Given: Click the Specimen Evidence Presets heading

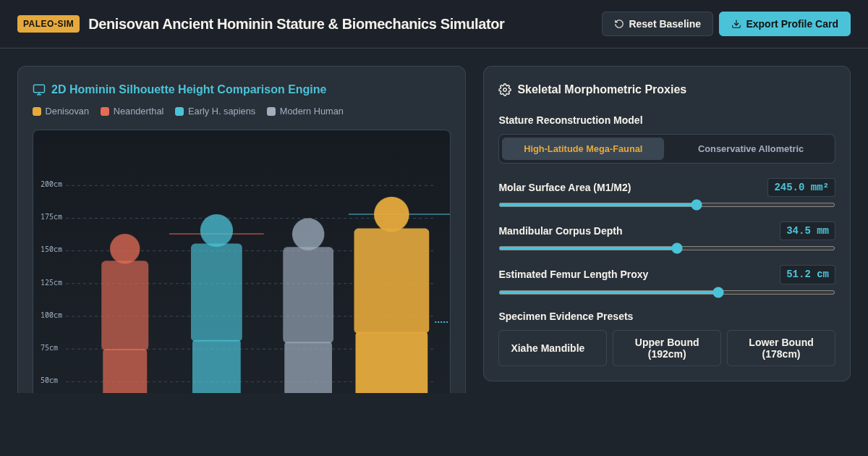Looking at the screenshot, I should pos(566,316).
